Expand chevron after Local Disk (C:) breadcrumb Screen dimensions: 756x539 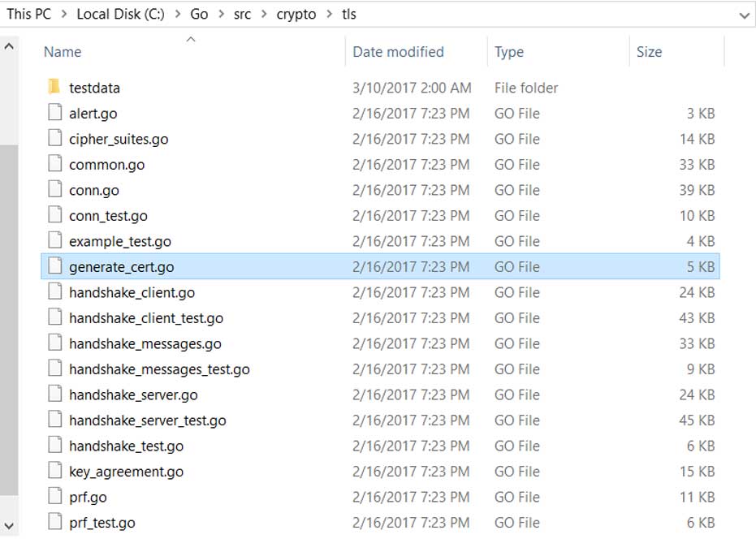pos(177,14)
